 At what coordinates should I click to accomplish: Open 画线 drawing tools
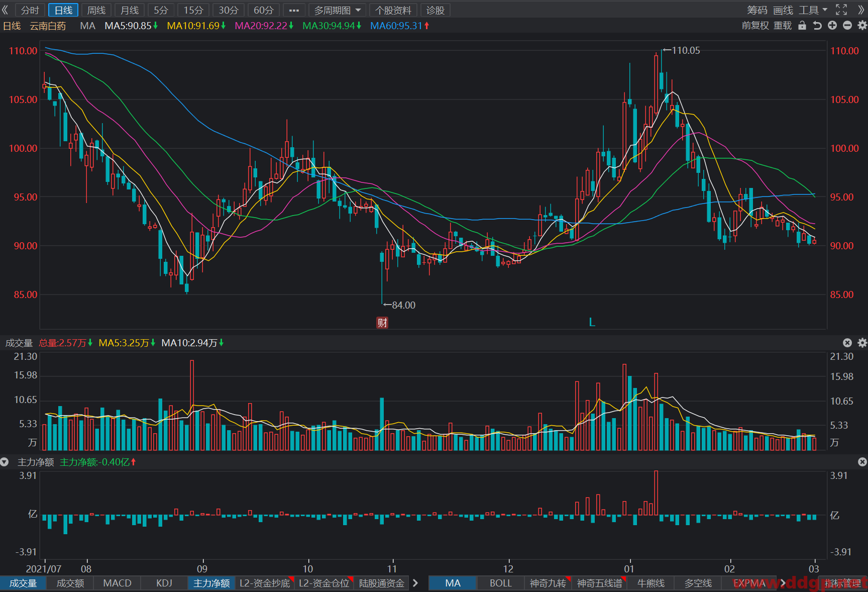783,10
